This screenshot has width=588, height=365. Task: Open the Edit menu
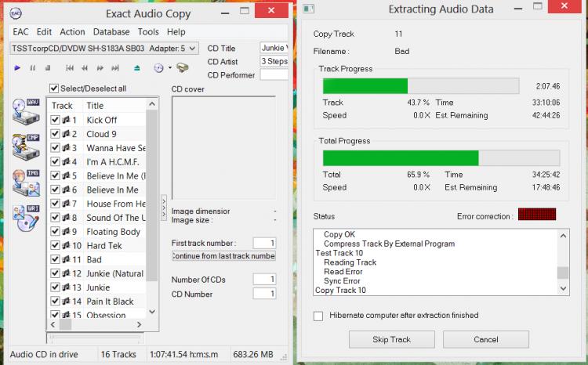[44, 32]
